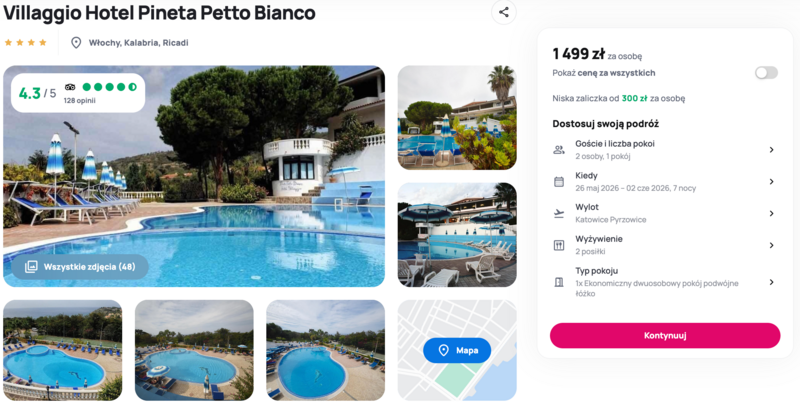Open the Wyżywienie meals row chevron
This screenshot has height=411, width=800.
[x=771, y=245]
